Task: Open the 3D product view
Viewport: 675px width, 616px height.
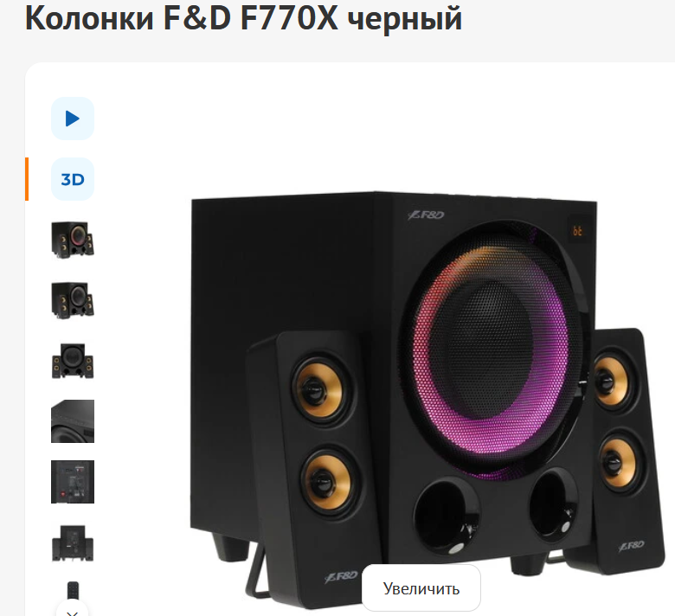Action: click(x=73, y=179)
